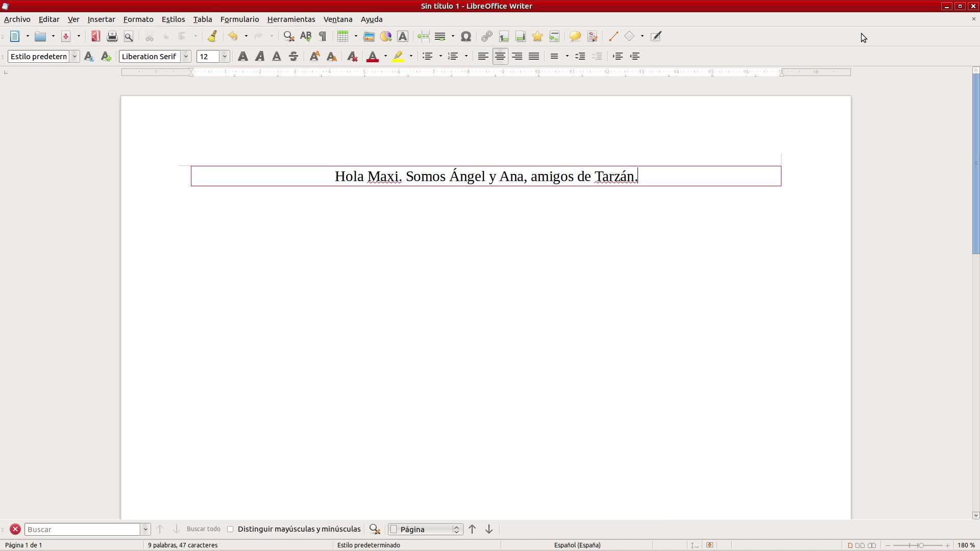Click the yellow highlighting color button

pos(398,56)
